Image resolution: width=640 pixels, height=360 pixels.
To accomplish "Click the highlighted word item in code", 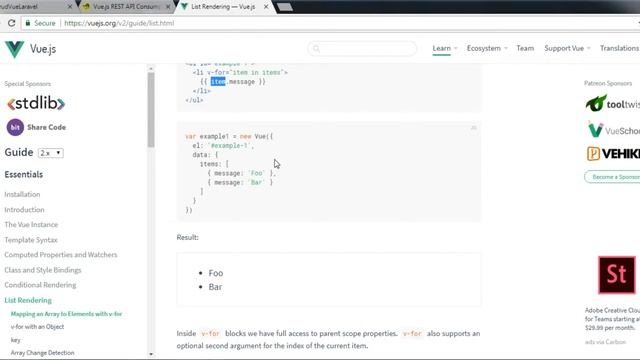I will 218,82.
